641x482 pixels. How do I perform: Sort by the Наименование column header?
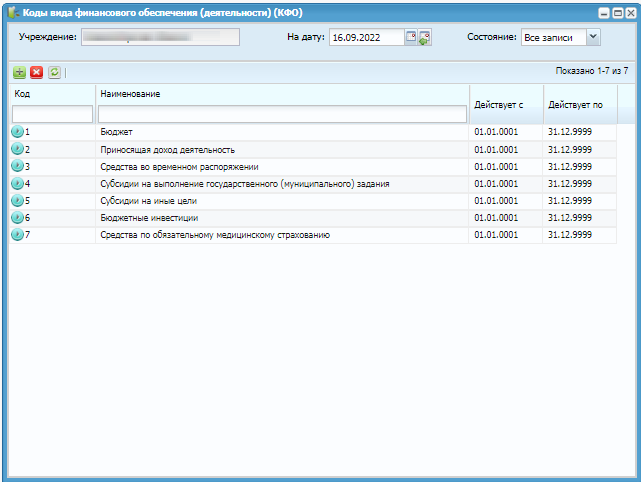pyautogui.click(x=130, y=94)
